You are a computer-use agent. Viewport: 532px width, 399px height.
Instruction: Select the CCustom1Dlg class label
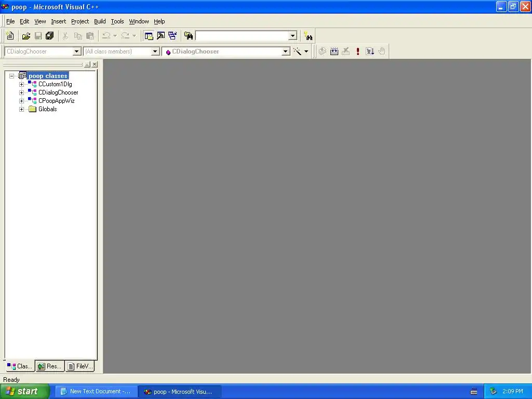(55, 84)
